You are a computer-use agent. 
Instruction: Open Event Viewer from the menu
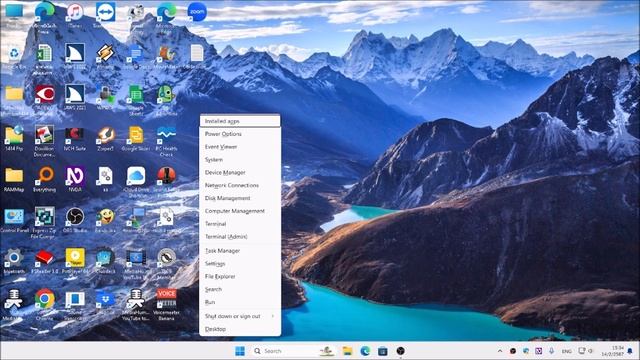coord(240,147)
